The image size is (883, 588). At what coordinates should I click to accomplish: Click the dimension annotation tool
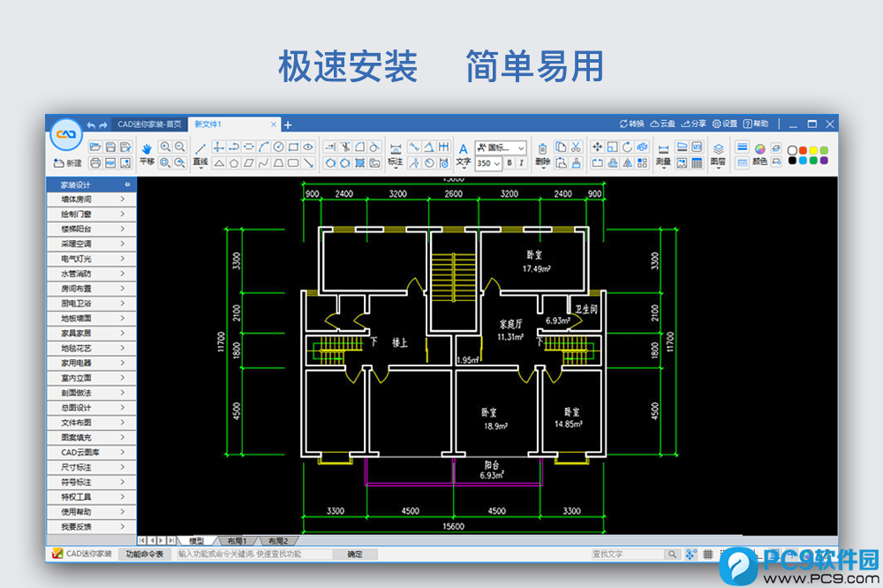tap(396, 155)
